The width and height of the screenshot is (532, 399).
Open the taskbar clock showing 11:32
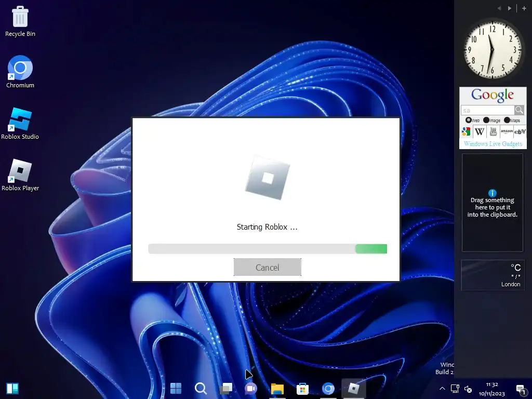tap(492, 389)
